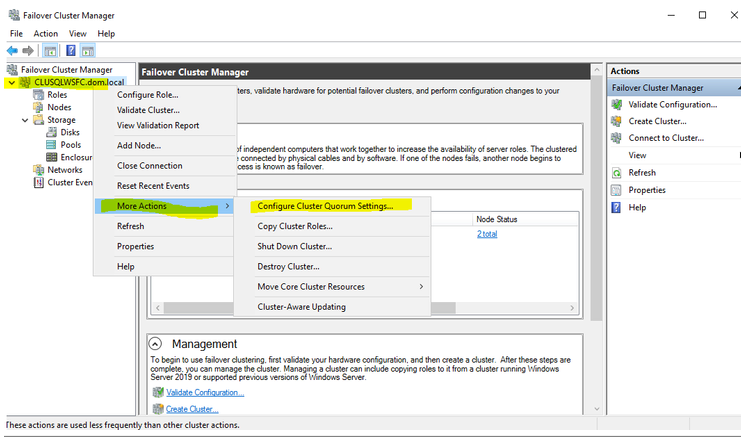
Task: Click the back arrow toolbar icon
Action: [13, 51]
